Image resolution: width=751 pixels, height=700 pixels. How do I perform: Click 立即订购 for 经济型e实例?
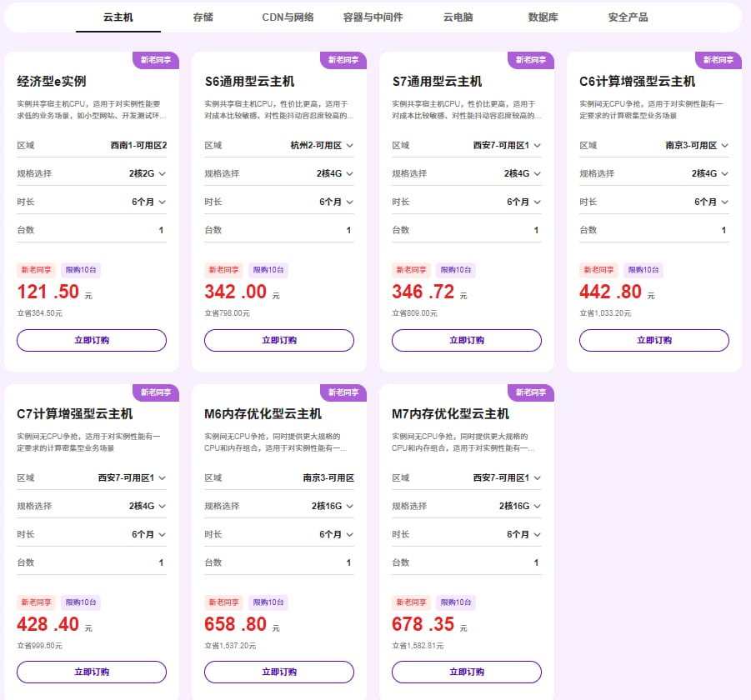[x=92, y=340]
